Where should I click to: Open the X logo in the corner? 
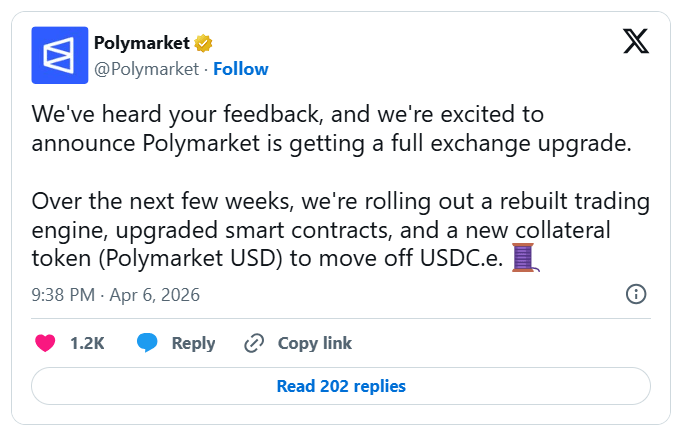[x=634, y=42]
